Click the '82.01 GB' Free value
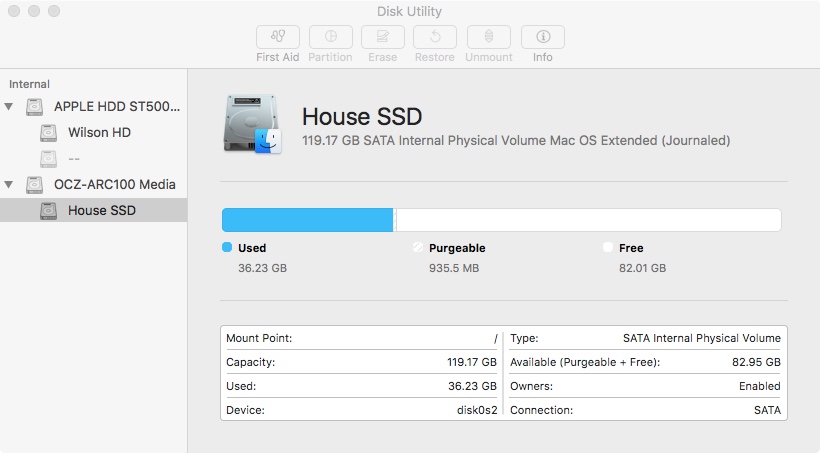820x453 pixels. (x=643, y=268)
